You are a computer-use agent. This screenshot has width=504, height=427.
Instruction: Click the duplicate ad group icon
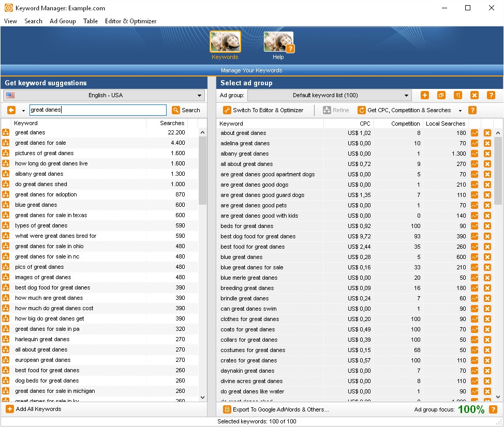(x=441, y=95)
